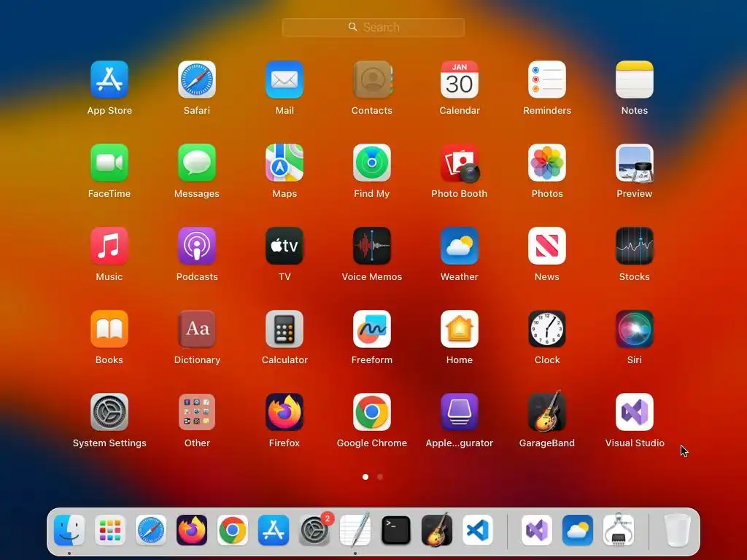Launch the News app
This screenshot has height=560, width=747.
click(x=547, y=246)
